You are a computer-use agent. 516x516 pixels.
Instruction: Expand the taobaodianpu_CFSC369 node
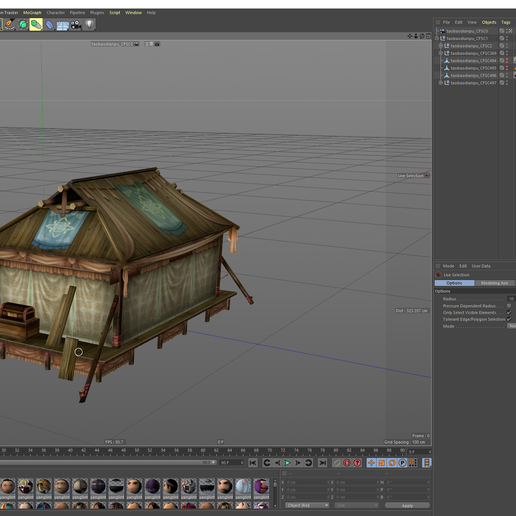(441, 53)
